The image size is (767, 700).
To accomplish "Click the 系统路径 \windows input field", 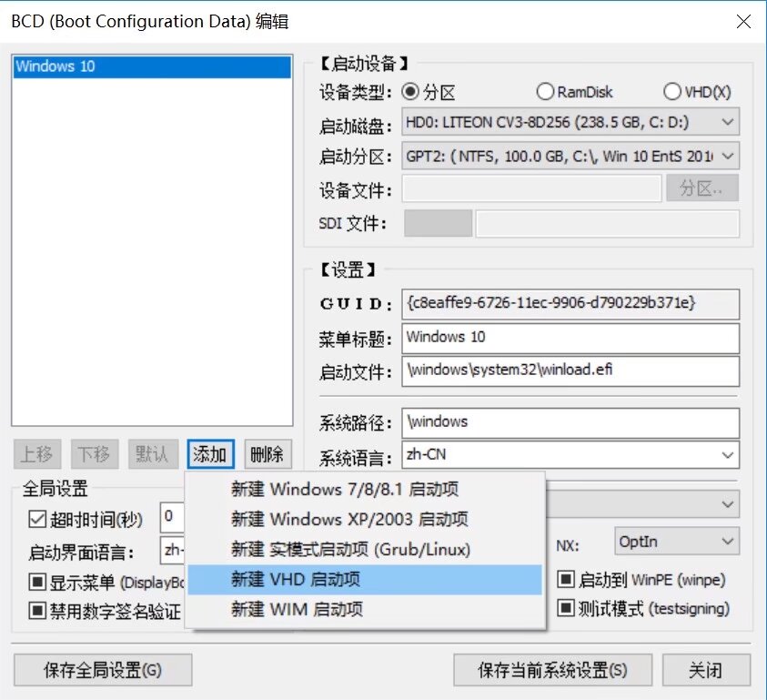I will click(570, 423).
